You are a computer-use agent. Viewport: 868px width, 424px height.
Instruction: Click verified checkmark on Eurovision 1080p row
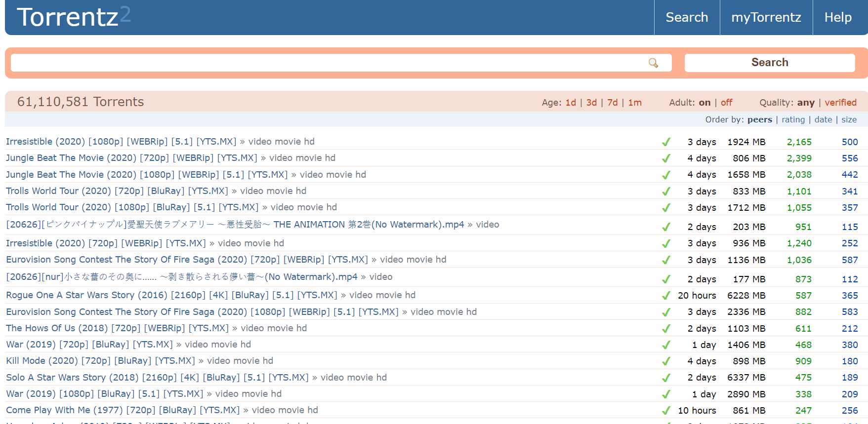[666, 312]
